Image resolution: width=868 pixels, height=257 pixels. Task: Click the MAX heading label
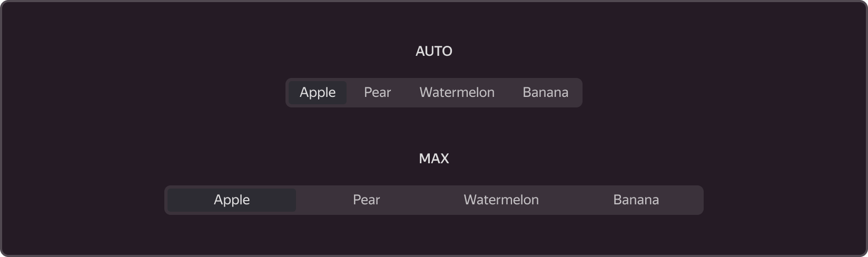point(434,159)
